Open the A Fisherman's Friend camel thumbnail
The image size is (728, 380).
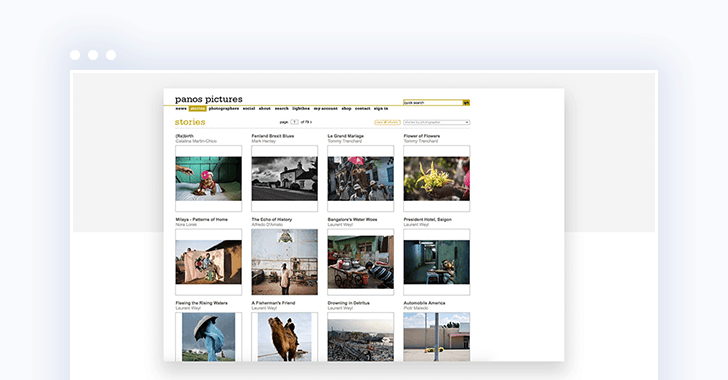(x=285, y=337)
